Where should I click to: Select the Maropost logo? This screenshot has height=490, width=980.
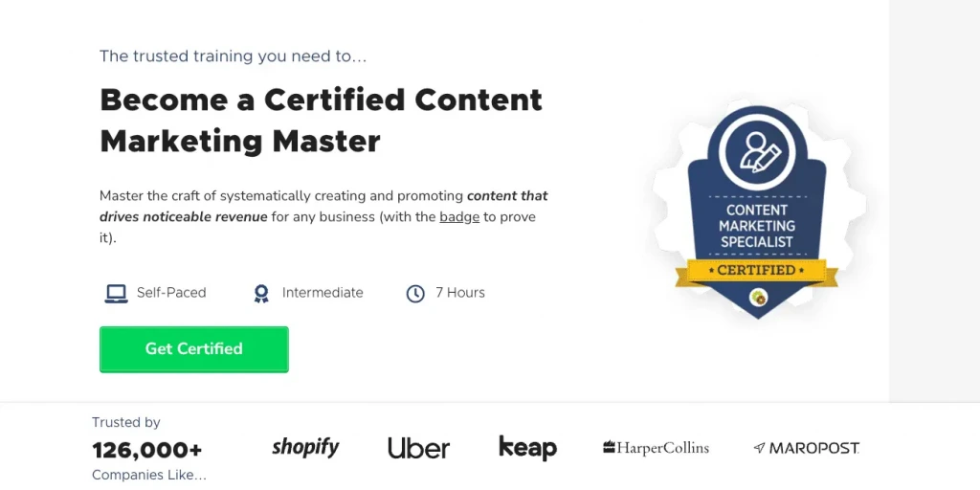806,448
